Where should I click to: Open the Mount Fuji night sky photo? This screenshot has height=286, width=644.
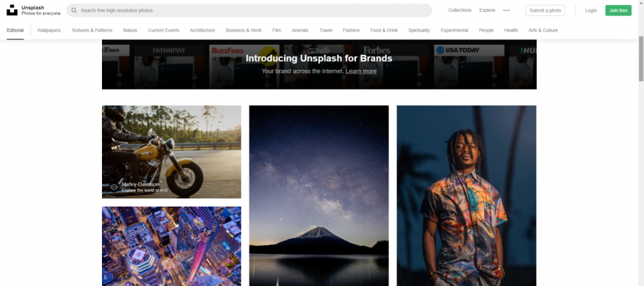point(318,195)
